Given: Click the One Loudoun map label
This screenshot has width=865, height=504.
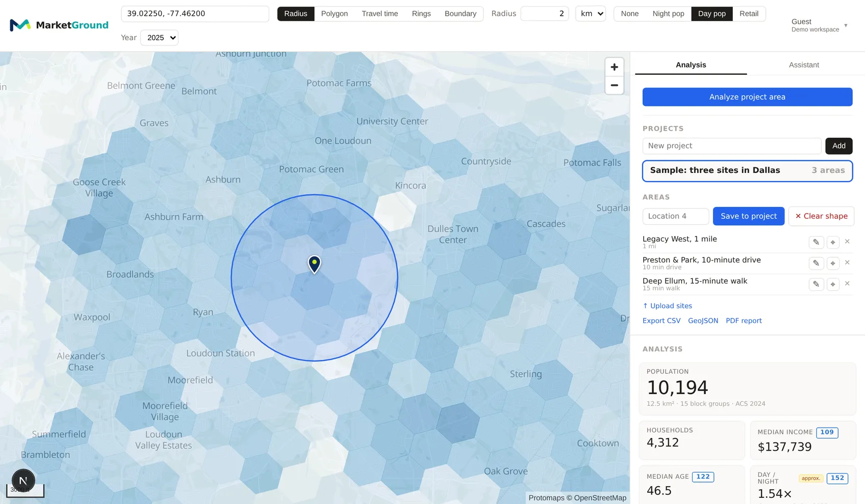Looking at the screenshot, I should pos(343,141).
